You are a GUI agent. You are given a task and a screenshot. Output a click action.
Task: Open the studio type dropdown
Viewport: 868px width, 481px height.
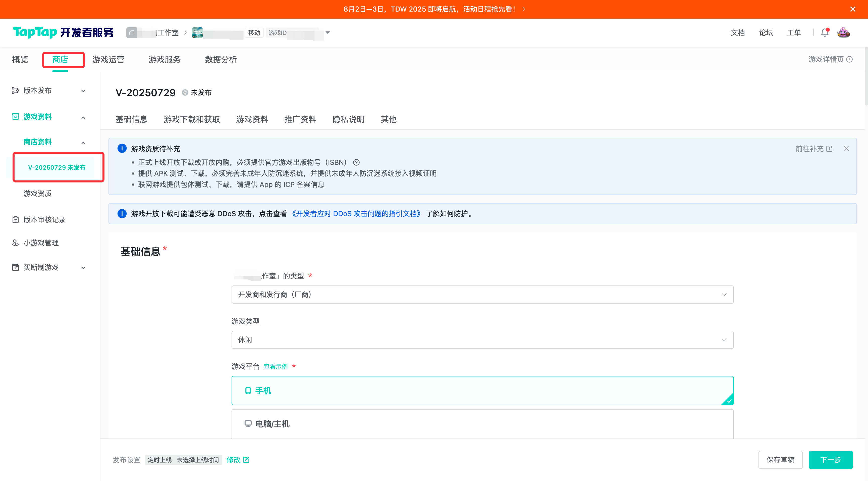coord(482,295)
